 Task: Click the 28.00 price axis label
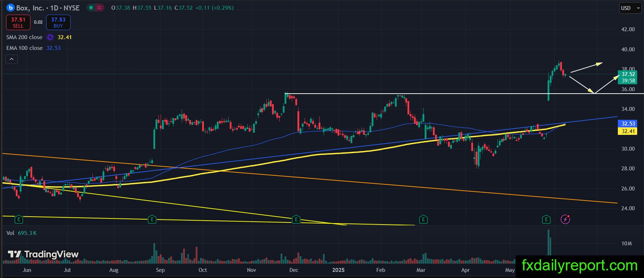[x=628, y=169]
